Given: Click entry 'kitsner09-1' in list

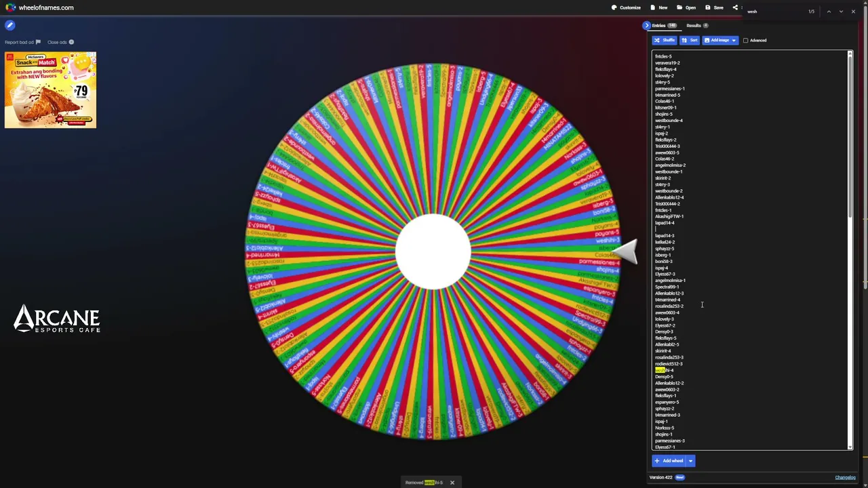Looking at the screenshot, I should coord(666,108).
